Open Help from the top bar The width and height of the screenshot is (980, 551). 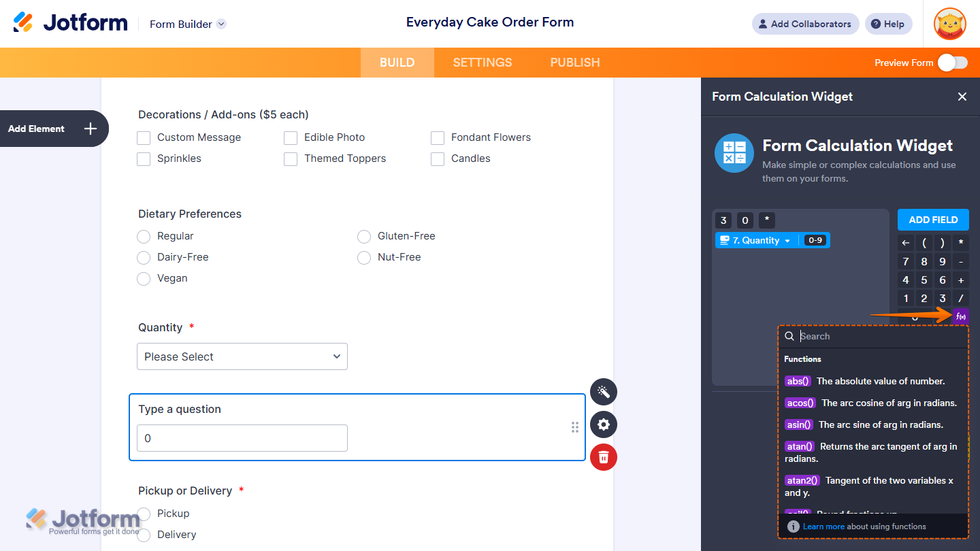(x=888, y=23)
